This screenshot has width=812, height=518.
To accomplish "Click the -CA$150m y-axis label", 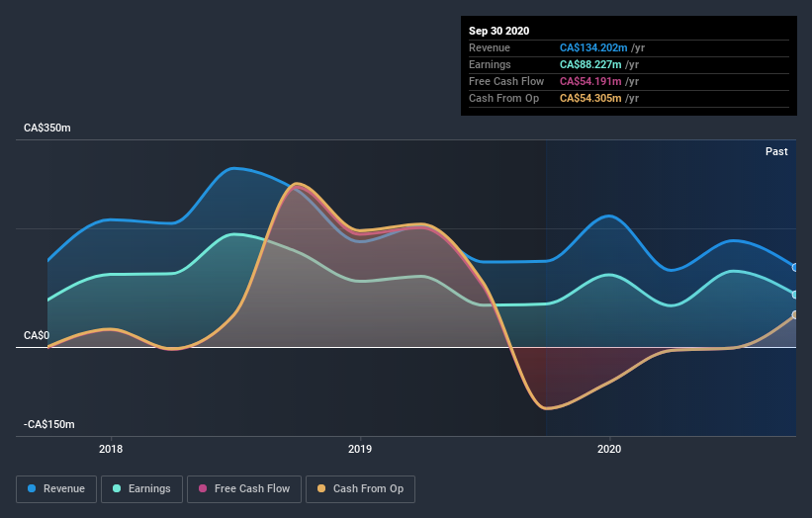I will point(49,424).
